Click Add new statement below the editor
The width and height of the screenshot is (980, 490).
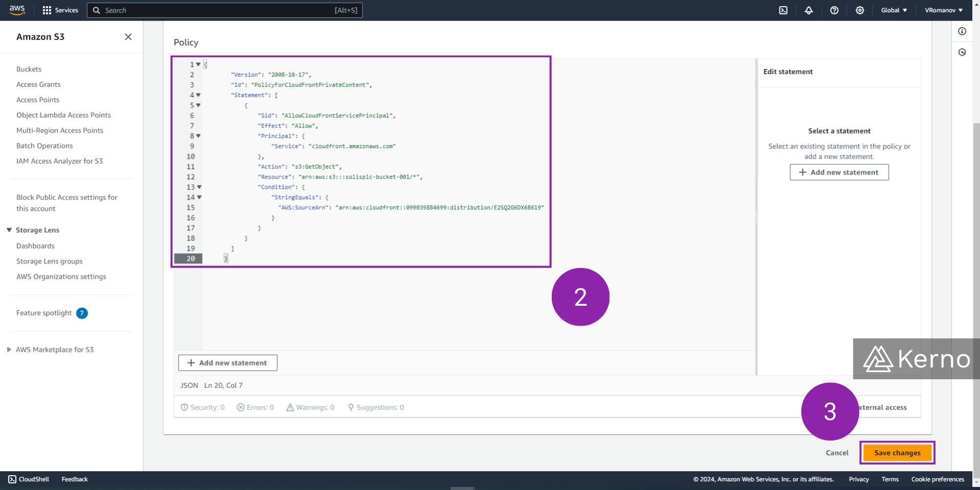pos(228,363)
